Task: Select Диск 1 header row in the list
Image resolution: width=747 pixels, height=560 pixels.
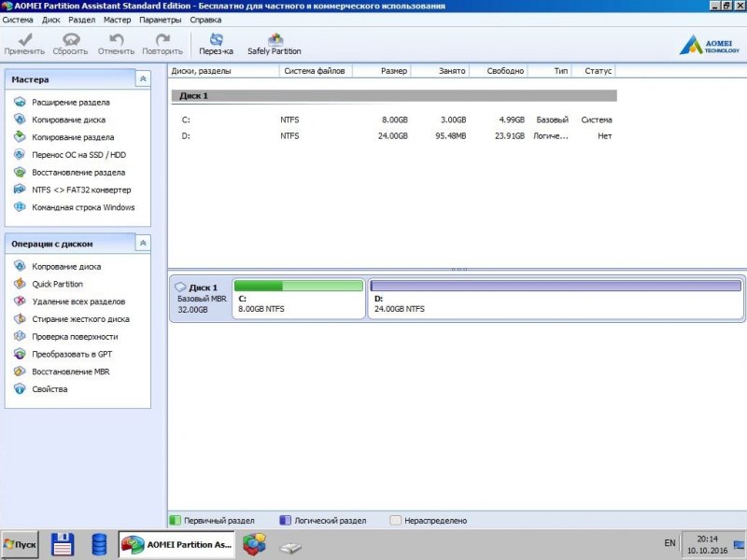Action: pos(394,96)
